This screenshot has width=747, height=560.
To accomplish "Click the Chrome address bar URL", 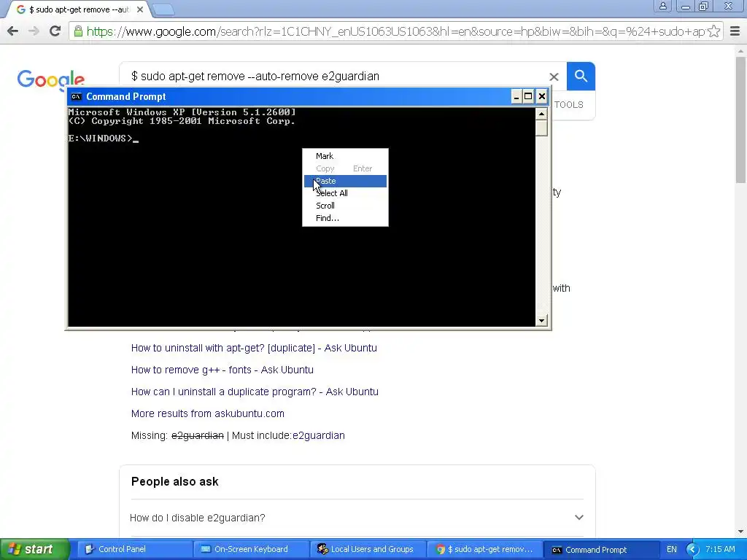I will click(395, 31).
